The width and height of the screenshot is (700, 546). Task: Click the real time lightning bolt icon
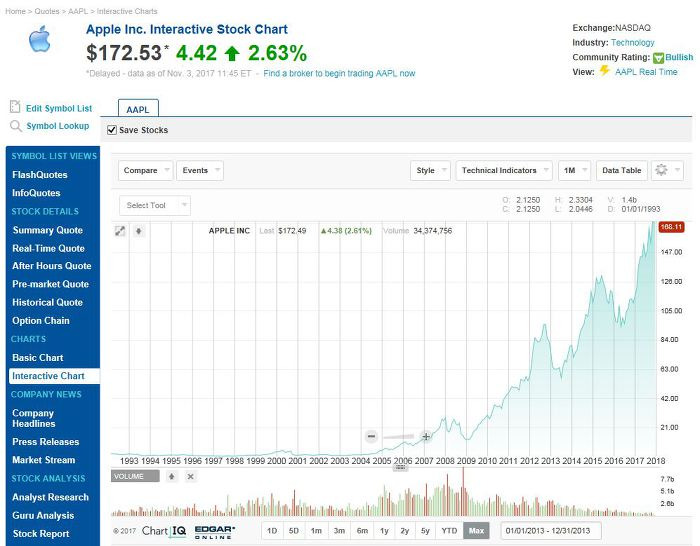point(604,71)
